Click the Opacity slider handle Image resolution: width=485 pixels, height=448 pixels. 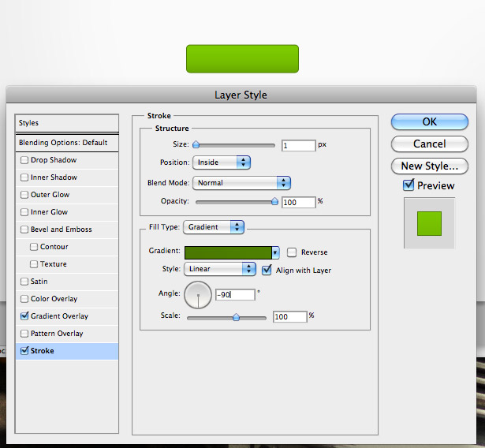[x=274, y=202]
